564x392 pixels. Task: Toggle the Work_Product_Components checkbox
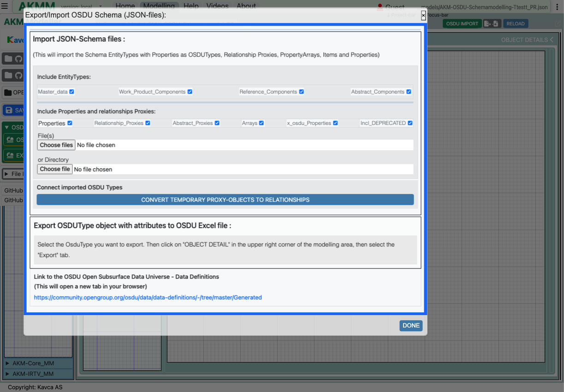[190, 92]
